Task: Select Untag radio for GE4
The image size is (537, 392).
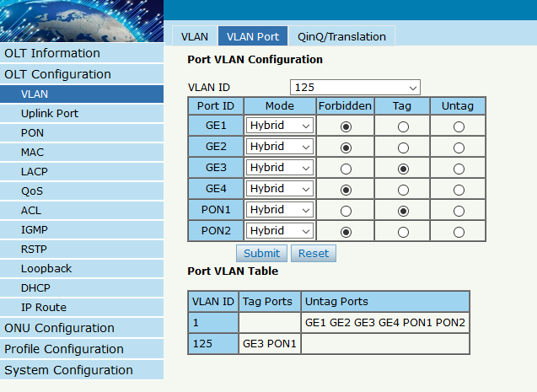Action: coord(459,190)
